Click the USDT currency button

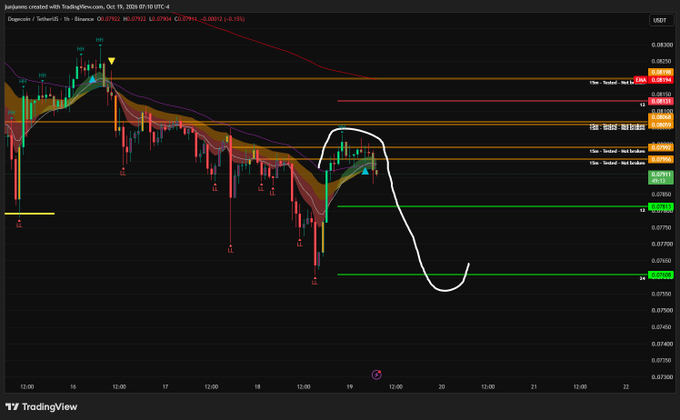coord(660,20)
